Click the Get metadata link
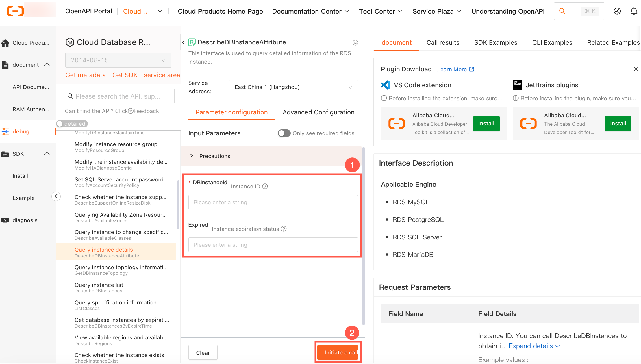The image size is (641, 364). [x=86, y=75]
